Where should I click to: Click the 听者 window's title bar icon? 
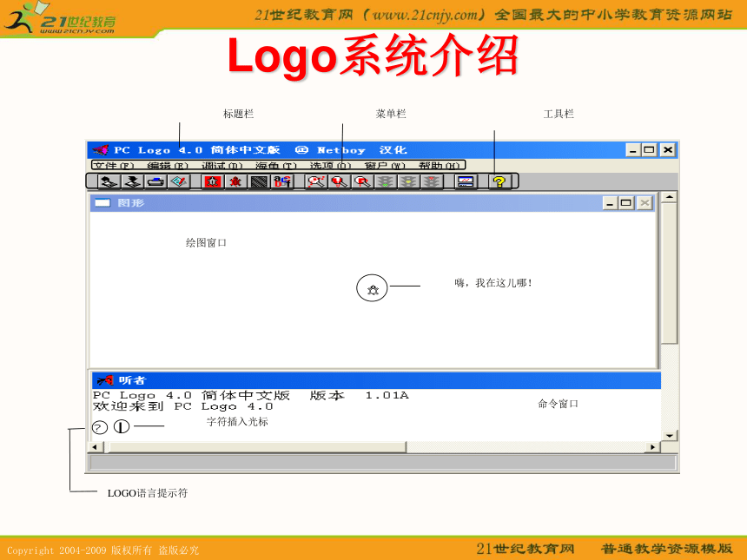point(105,380)
